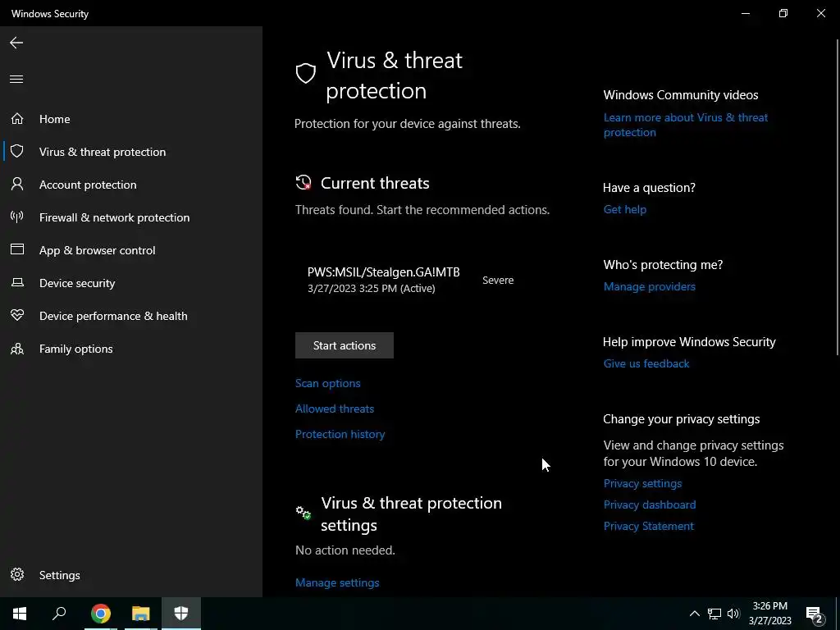840x630 pixels.
Task: Click the Device security laptop icon
Action: (17, 282)
